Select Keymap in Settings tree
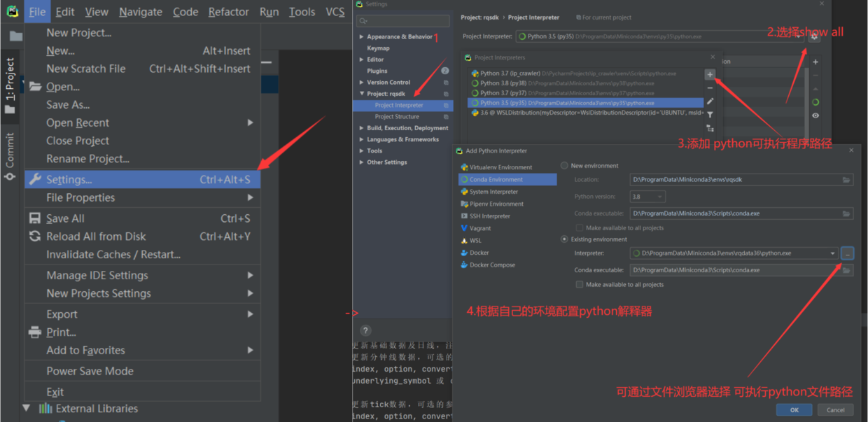The image size is (868, 422). pyautogui.click(x=378, y=48)
